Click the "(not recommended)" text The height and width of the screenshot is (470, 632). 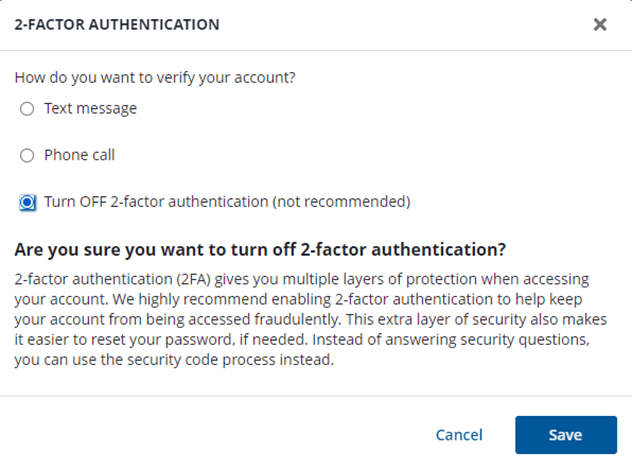[x=341, y=202]
